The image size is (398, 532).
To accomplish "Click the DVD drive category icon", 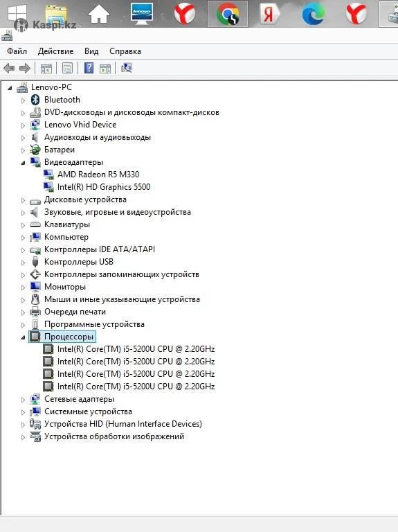I will [x=35, y=112].
